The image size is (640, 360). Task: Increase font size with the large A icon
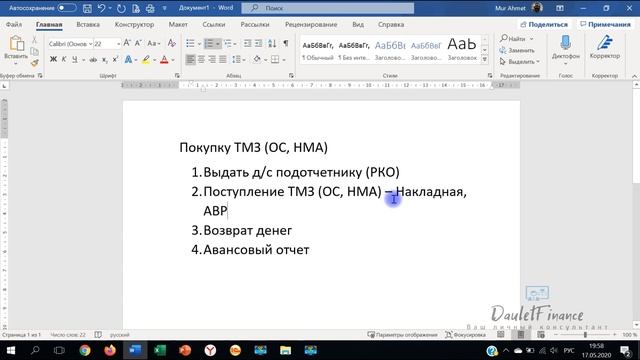[127, 43]
